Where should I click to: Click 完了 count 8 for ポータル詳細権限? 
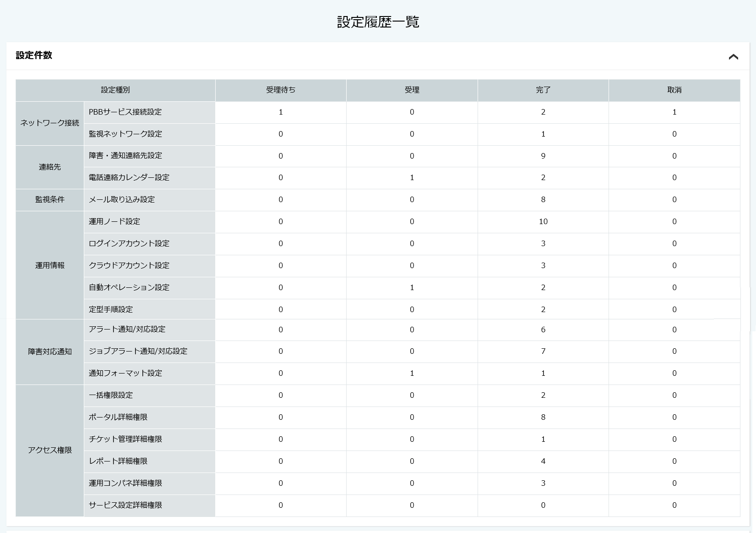[x=543, y=418]
